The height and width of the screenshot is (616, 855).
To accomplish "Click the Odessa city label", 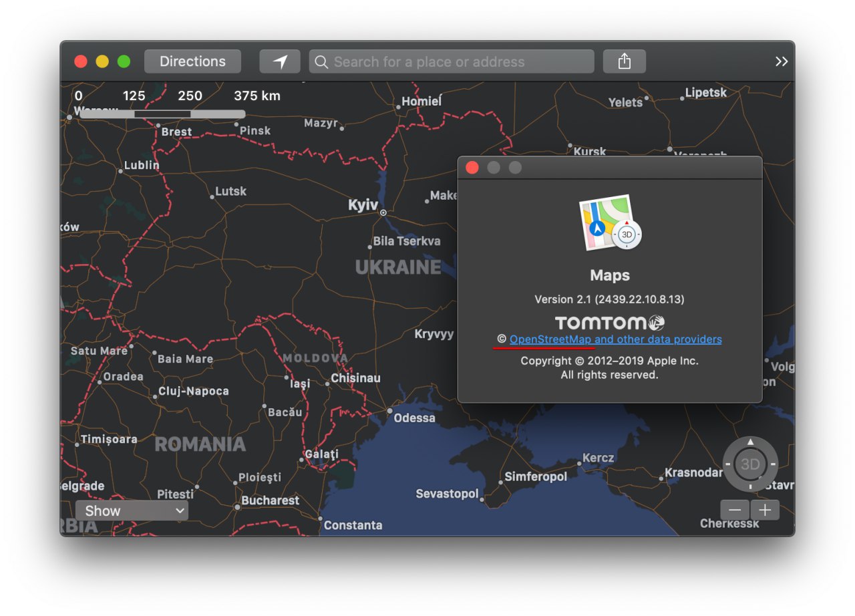I will click(x=414, y=418).
